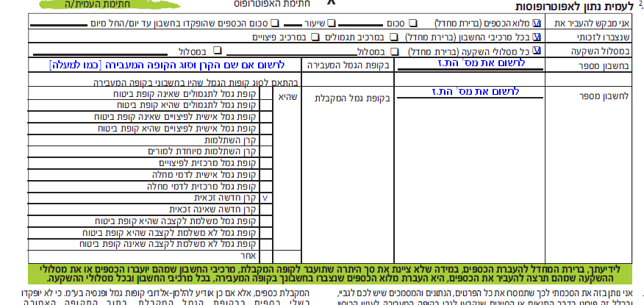Screen dimensions: 644x305
Task: Click row 'קופת גמל אישית לפיצויים שאינה קופת ביטוח'
Action: (145, 117)
